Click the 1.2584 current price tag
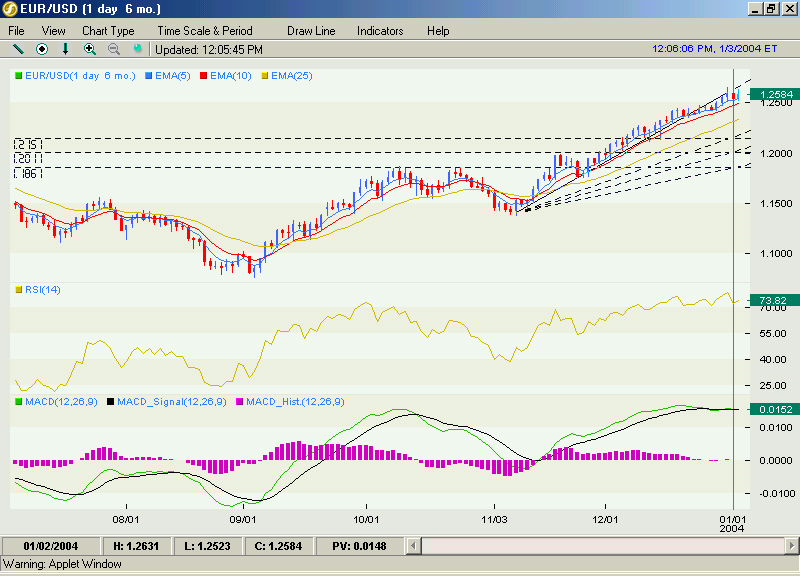Screen dimensions: 800x576 [774, 94]
